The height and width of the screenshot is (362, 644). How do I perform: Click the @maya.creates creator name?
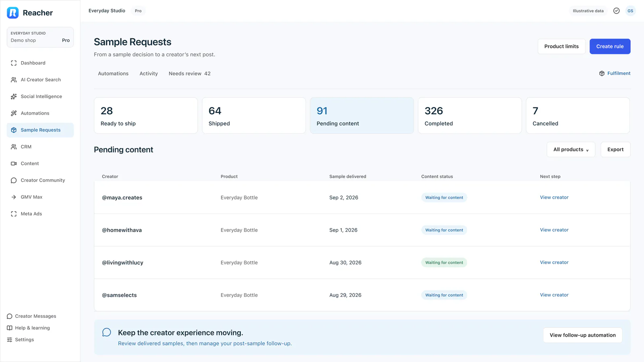coord(122,197)
